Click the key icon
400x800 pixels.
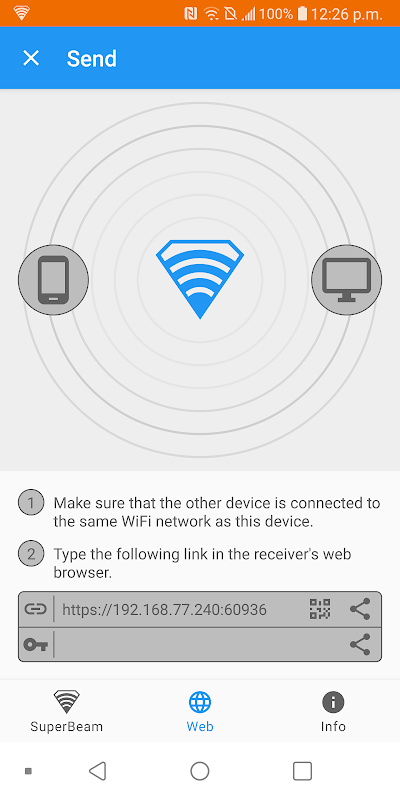[x=36, y=645]
